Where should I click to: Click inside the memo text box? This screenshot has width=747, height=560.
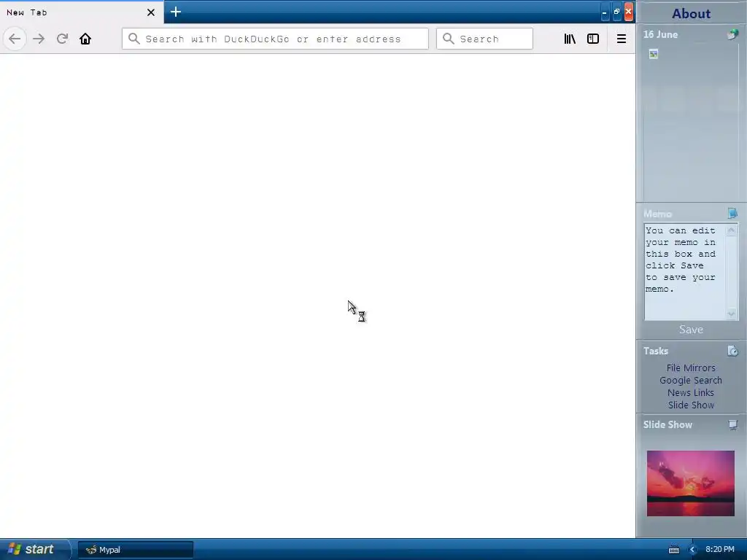[684, 271]
